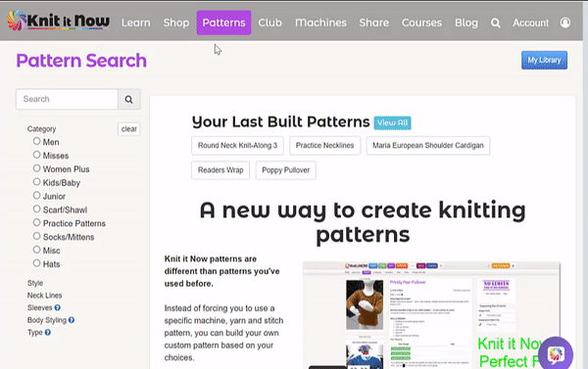Open the Club menu

[270, 23]
